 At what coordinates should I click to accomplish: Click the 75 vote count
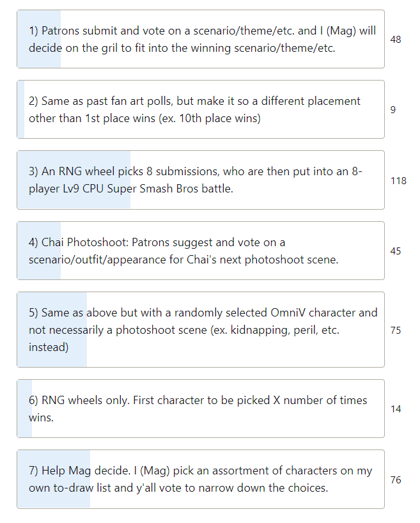pyautogui.click(x=396, y=330)
